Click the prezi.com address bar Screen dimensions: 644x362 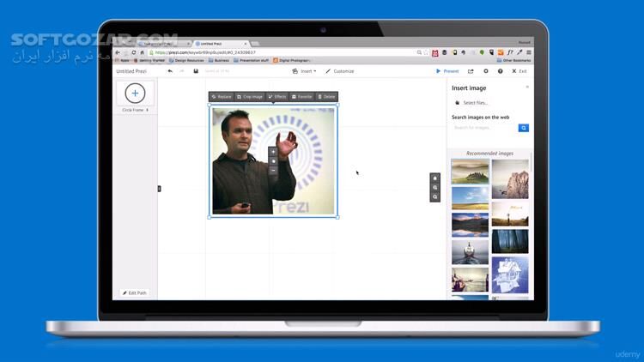pyautogui.click(x=283, y=52)
